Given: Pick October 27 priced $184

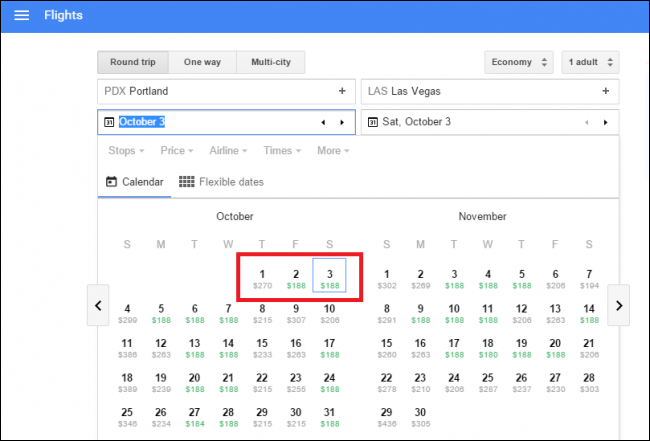Looking at the screenshot, I should pyautogui.click(x=194, y=417).
